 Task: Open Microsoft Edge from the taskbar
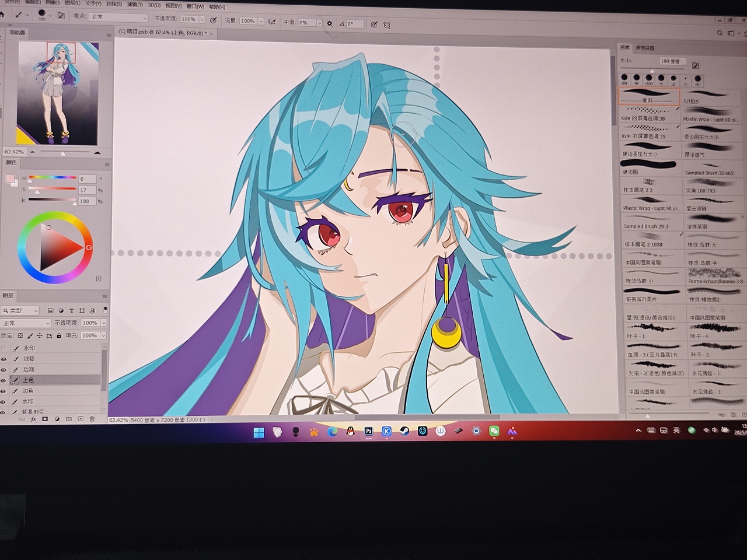click(332, 432)
